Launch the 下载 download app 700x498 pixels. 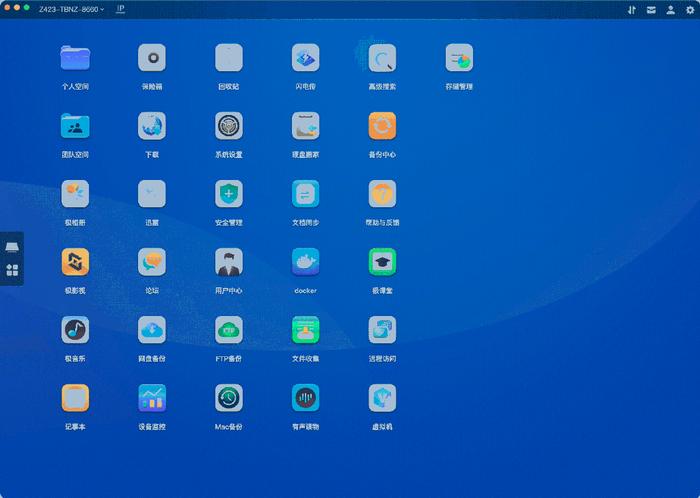coord(152,126)
